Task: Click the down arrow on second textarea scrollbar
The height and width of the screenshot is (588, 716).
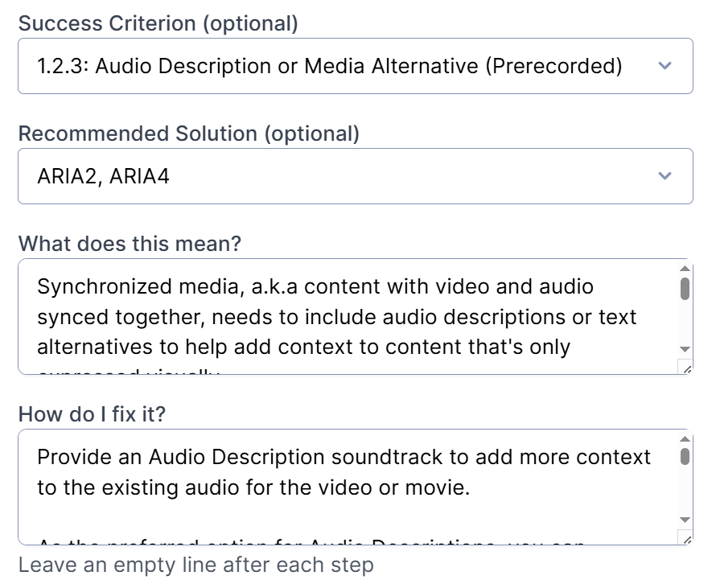Action: [684, 520]
